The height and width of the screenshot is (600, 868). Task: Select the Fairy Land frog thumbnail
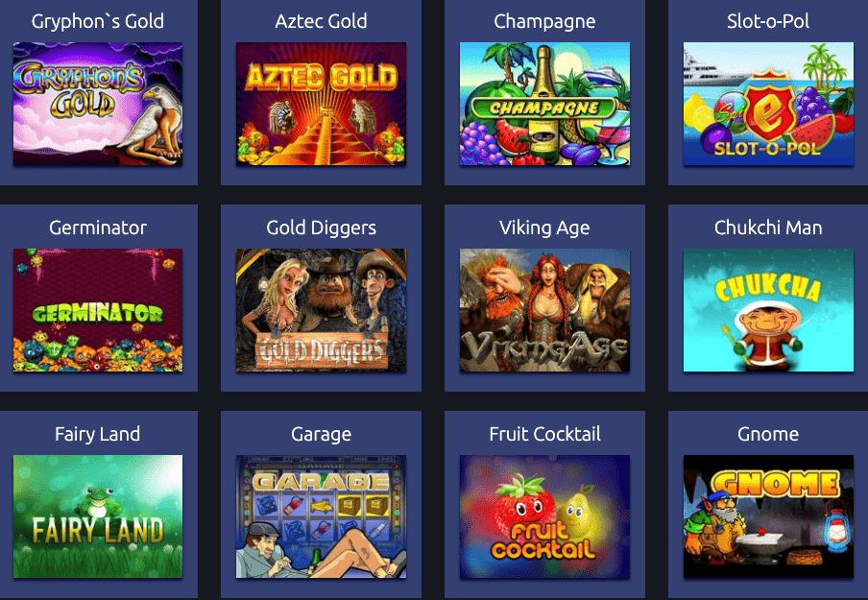coord(98,516)
